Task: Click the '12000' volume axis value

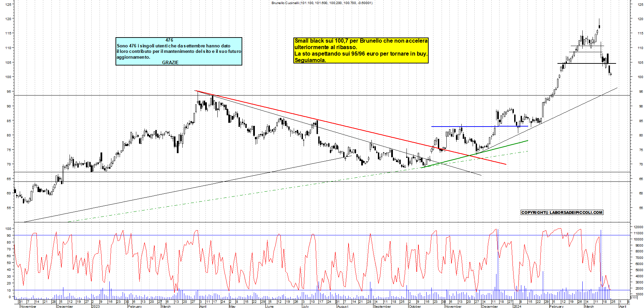Action: click(x=638, y=227)
